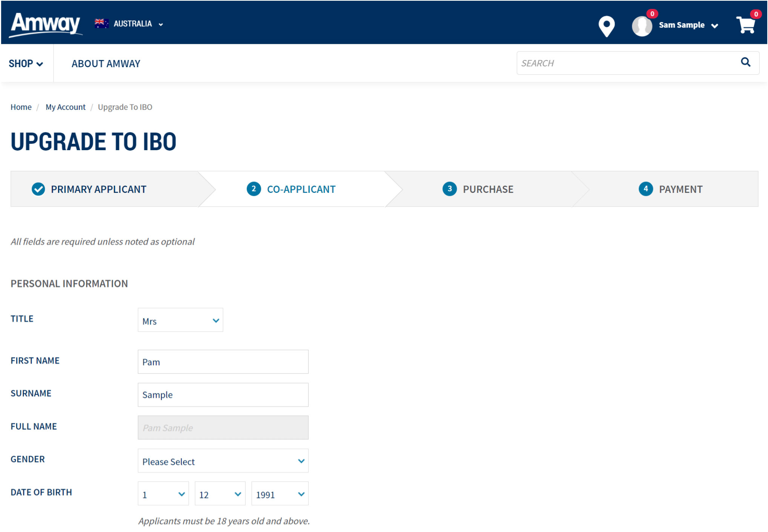This screenshot has height=532, width=768.
Task: Follow the My Account breadcrumb link
Action: tap(66, 107)
